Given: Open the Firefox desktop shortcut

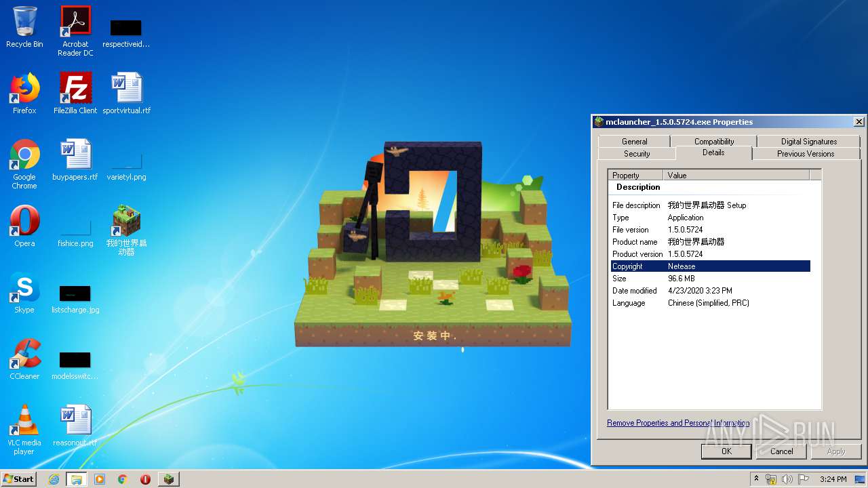Looking at the screenshot, I should pos(24,94).
